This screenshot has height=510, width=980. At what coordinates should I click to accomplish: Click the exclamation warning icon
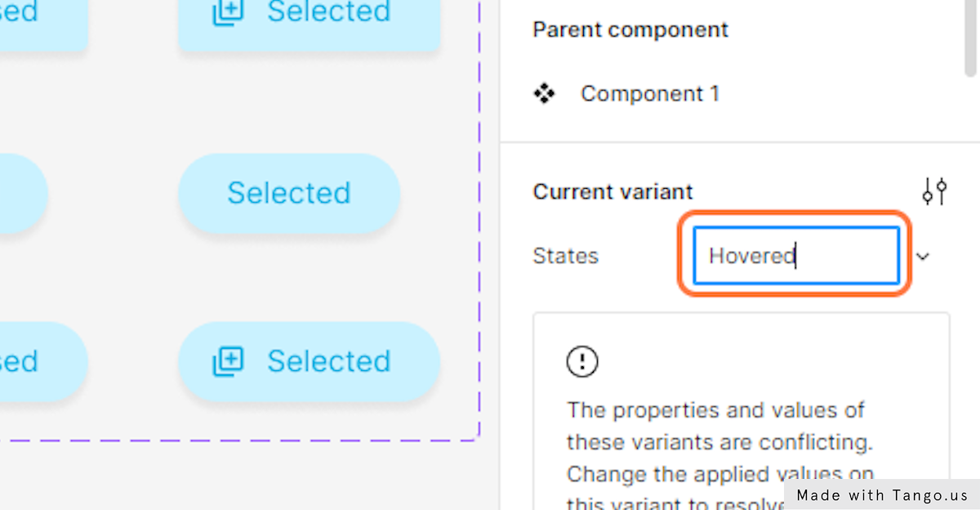(582, 361)
